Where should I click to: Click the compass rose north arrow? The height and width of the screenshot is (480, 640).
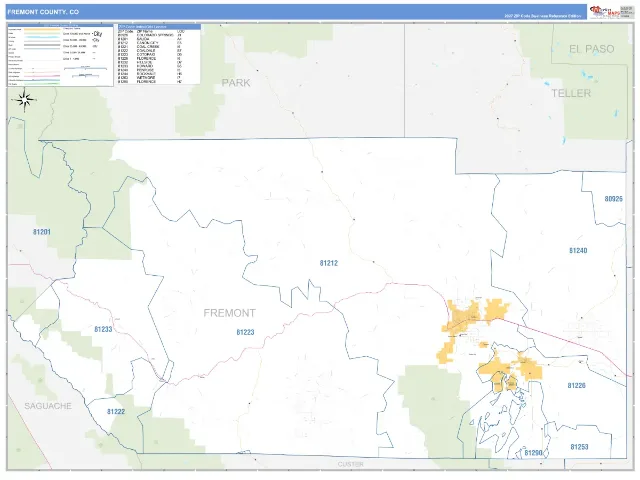(24, 99)
